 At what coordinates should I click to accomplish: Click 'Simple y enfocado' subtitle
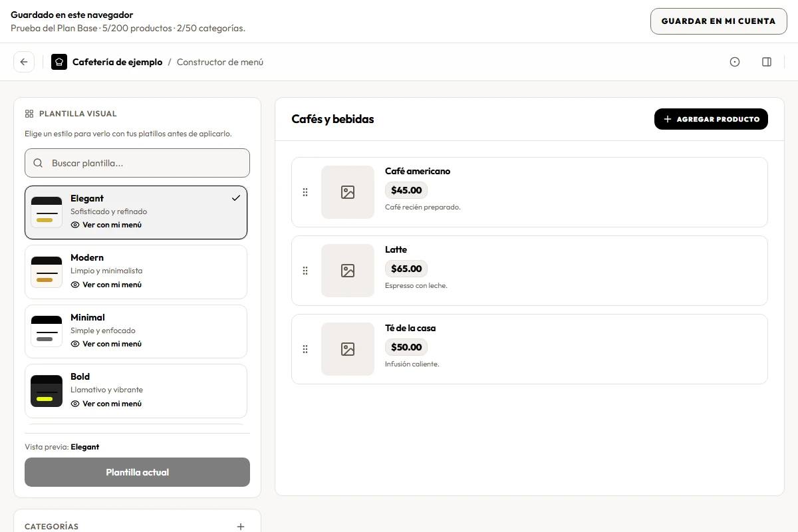click(103, 331)
